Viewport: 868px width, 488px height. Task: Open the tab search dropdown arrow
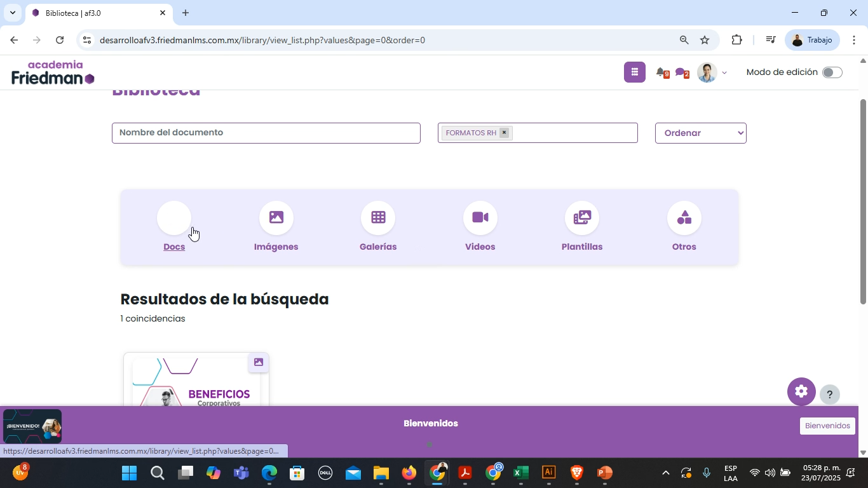point(12,13)
